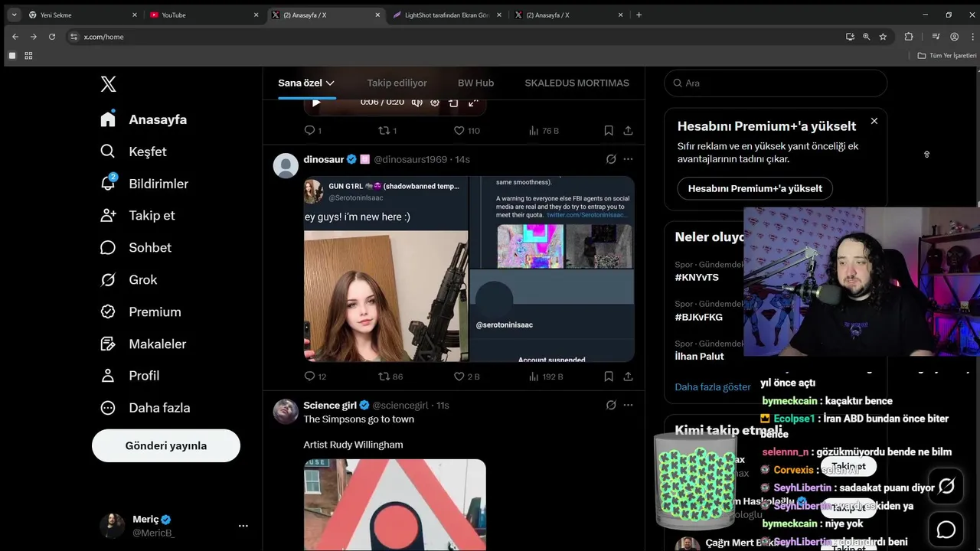
Task: Open the media controls icon
Action: coord(936,37)
